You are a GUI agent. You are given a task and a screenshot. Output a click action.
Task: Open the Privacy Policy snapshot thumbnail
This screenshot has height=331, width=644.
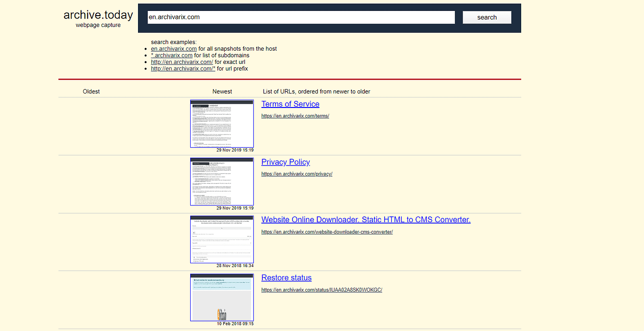point(222,181)
